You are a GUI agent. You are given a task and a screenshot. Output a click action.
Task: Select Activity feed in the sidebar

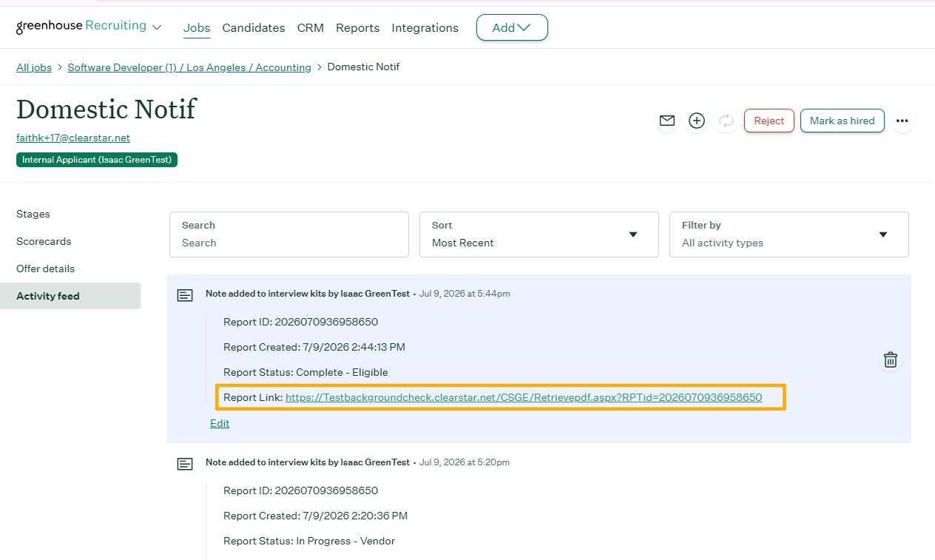click(x=70, y=296)
